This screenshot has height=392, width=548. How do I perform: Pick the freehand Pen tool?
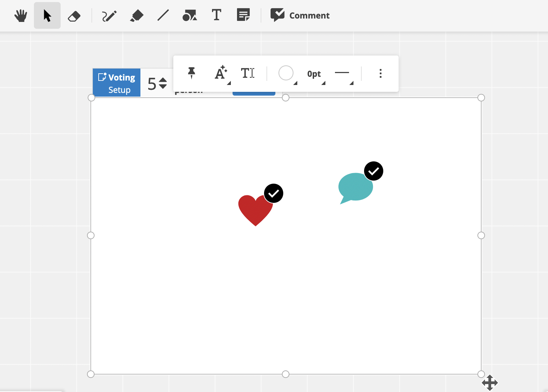pyautogui.click(x=109, y=15)
